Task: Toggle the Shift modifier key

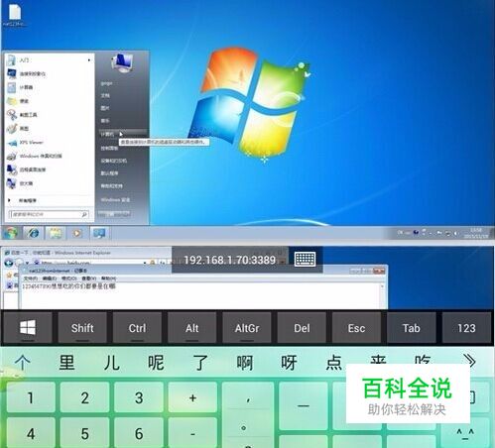Action: [82, 328]
